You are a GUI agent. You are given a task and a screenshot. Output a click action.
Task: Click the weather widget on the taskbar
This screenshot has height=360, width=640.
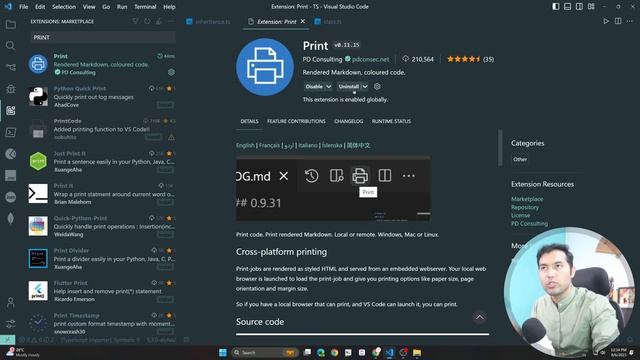coord(24,352)
